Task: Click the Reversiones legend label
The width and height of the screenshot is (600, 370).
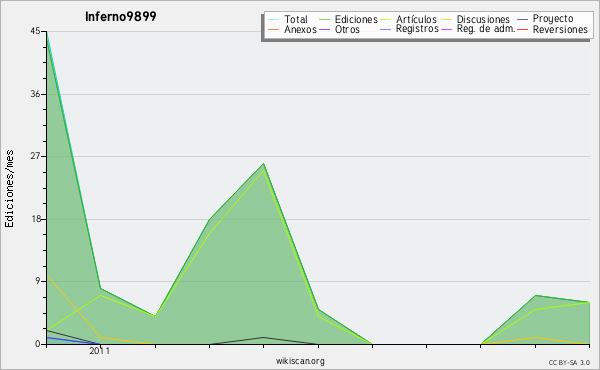Action: click(x=560, y=29)
